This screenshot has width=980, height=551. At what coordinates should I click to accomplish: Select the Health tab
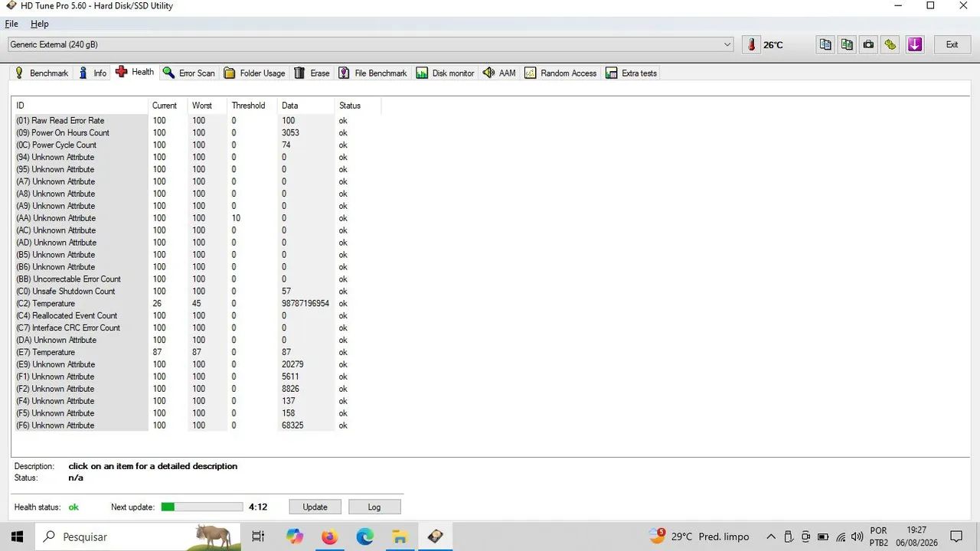point(135,72)
